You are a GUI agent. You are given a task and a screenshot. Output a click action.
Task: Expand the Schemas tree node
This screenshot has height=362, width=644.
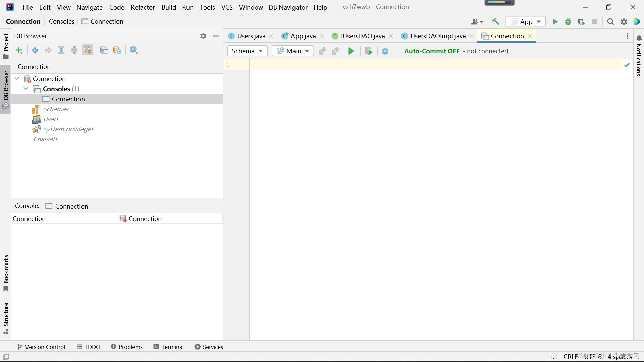coord(56,109)
